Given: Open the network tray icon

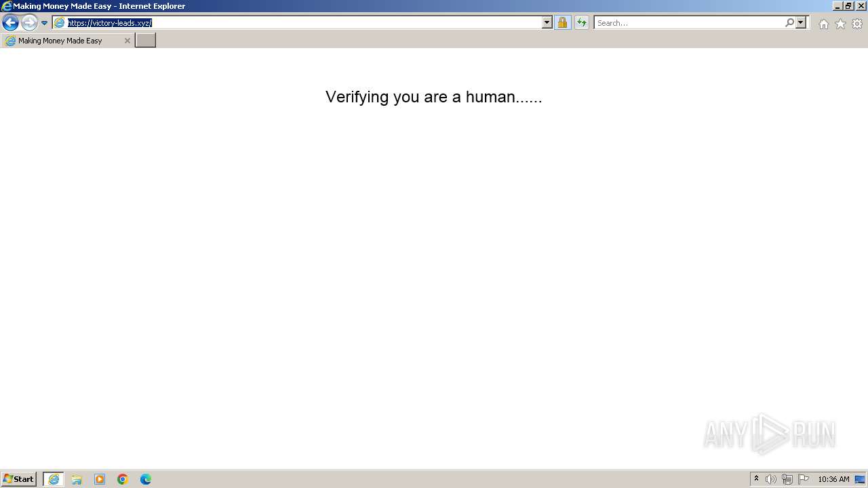Looking at the screenshot, I should (x=787, y=479).
